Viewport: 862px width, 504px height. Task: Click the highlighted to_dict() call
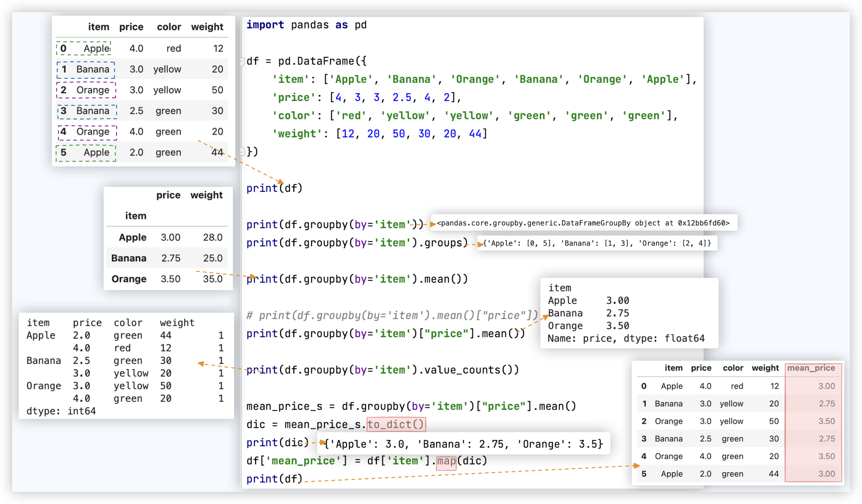[x=396, y=424]
